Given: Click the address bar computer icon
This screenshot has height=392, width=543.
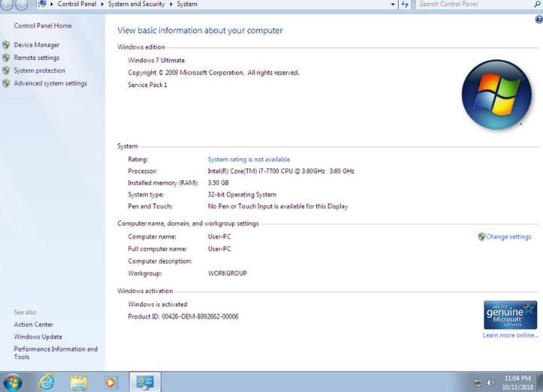Looking at the screenshot, I should pyautogui.click(x=42, y=5).
